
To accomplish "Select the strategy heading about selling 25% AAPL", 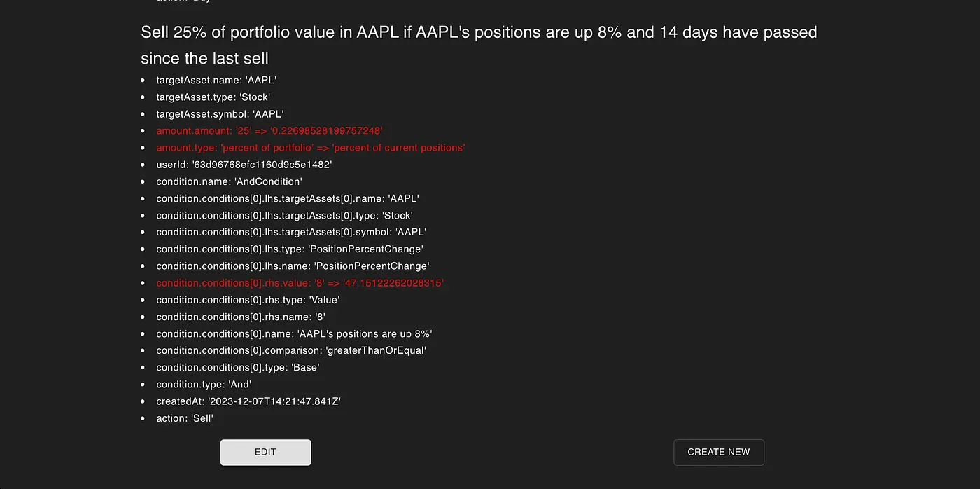I will pyautogui.click(x=479, y=45).
